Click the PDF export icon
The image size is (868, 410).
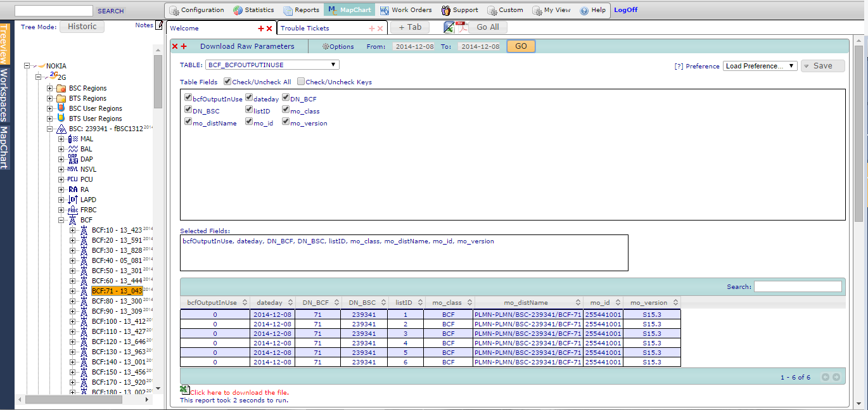click(x=463, y=27)
